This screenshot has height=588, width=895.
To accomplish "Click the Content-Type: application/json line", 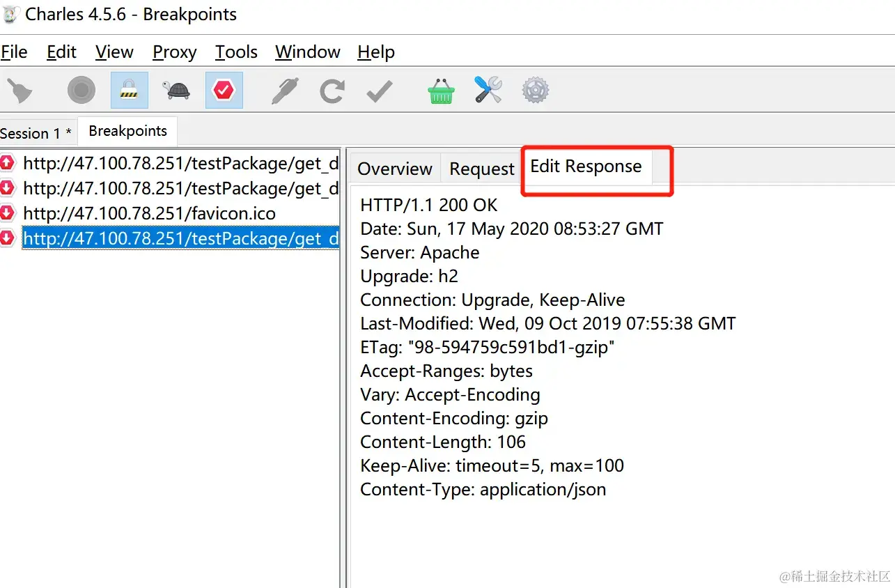I will [x=483, y=489].
